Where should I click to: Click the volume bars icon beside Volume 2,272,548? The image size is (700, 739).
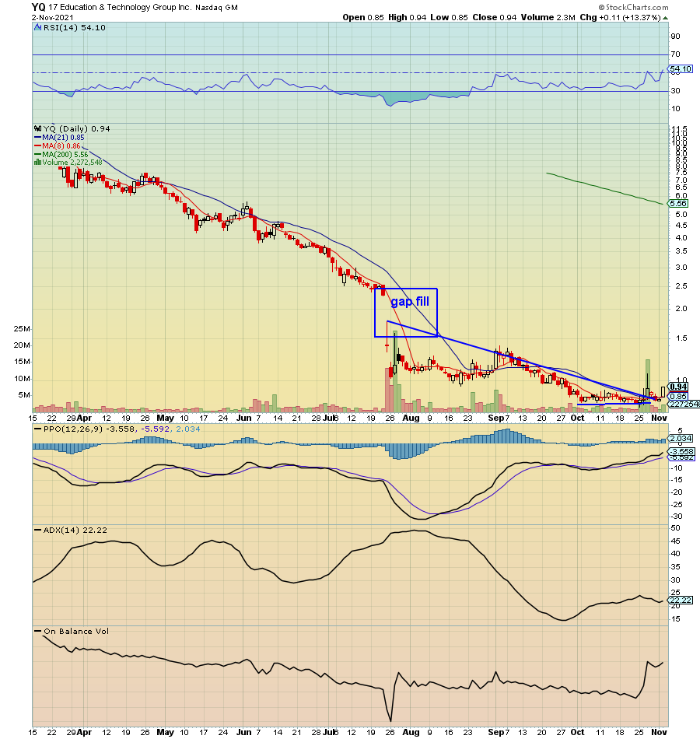[x=37, y=162]
